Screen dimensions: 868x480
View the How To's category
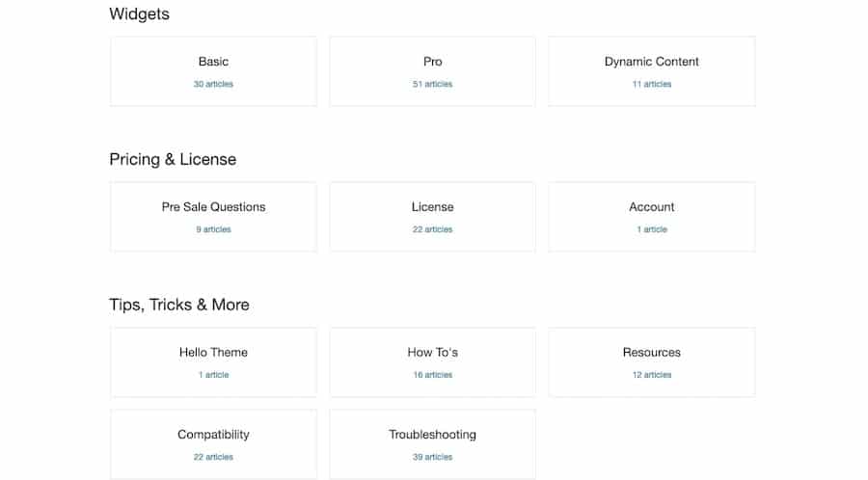(432, 353)
